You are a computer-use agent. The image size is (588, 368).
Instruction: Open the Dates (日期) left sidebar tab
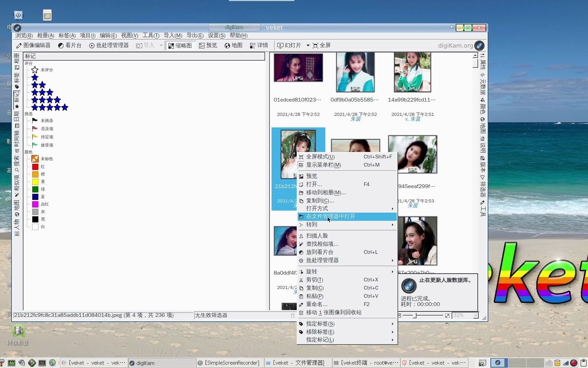click(17, 120)
